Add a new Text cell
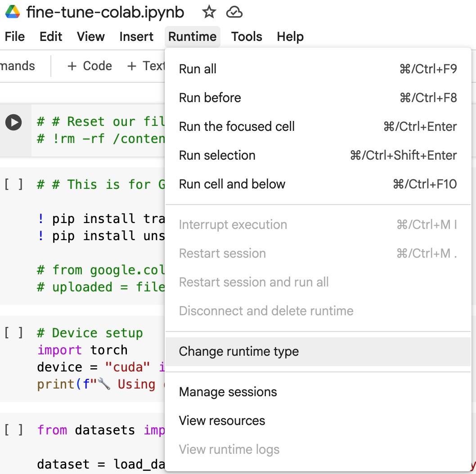 pyautogui.click(x=145, y=66)
